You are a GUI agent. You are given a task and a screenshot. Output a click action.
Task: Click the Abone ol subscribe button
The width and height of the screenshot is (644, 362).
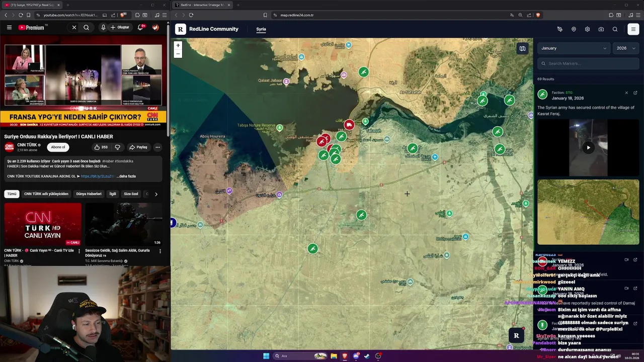[58, 147]
